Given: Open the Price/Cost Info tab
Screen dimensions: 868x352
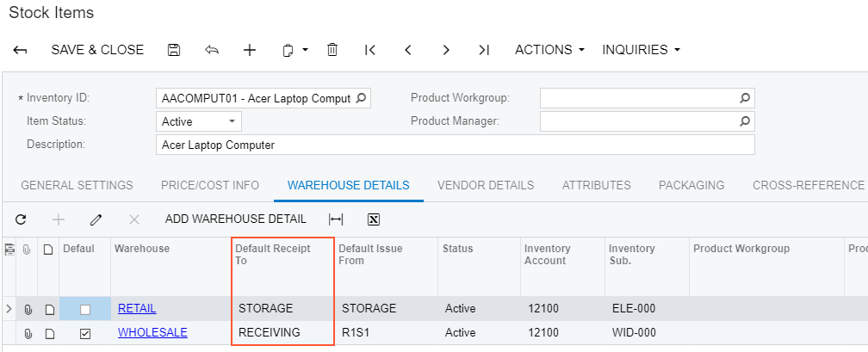Looking at the screenshot, I should 210,185.
